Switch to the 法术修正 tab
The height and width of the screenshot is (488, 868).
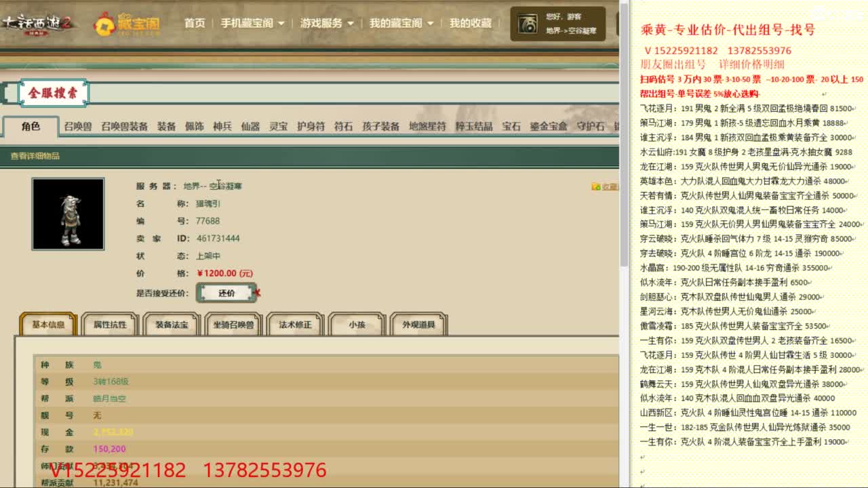coord(295,325)
